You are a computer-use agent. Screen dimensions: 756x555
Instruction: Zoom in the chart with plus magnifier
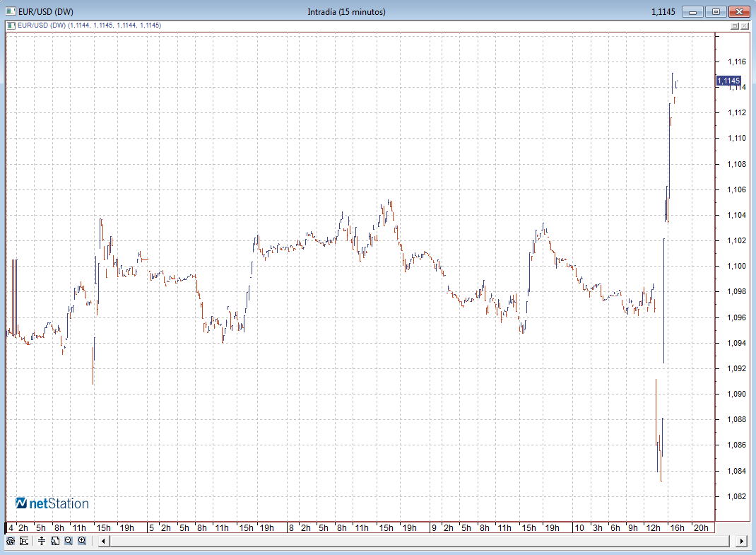[x=82, y=541]
